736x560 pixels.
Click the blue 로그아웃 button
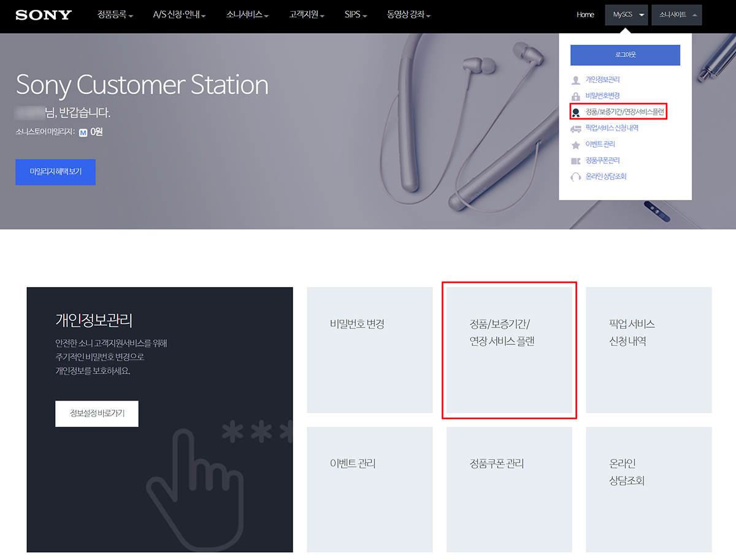point(625,55)
